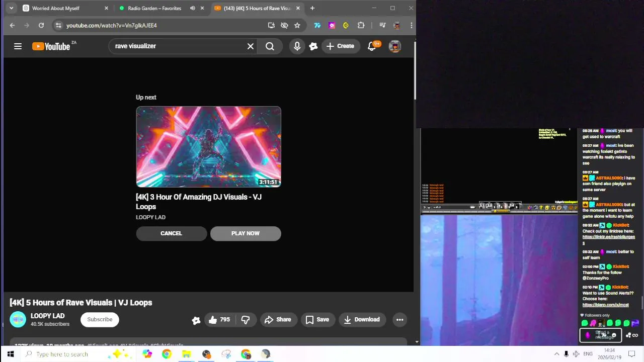Open the Chrome three-dot menu
The width and height of the screenshot is (644, 362).
pyautogui.click(x=411, y=25)
